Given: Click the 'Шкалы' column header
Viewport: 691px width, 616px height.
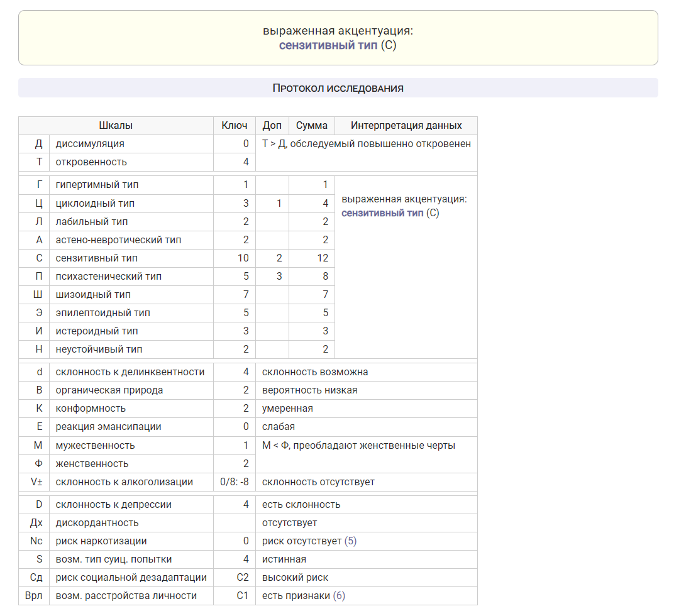Looking at the screenshot, I should 116,126.
